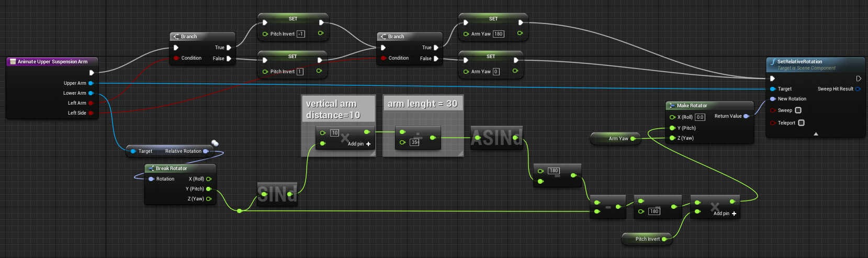Image resolution: width=868 pixels, height=258 pixels.
Task: Click the Animate Upper Suspension Arm node's function entry icon
Action: coord(13,62)
